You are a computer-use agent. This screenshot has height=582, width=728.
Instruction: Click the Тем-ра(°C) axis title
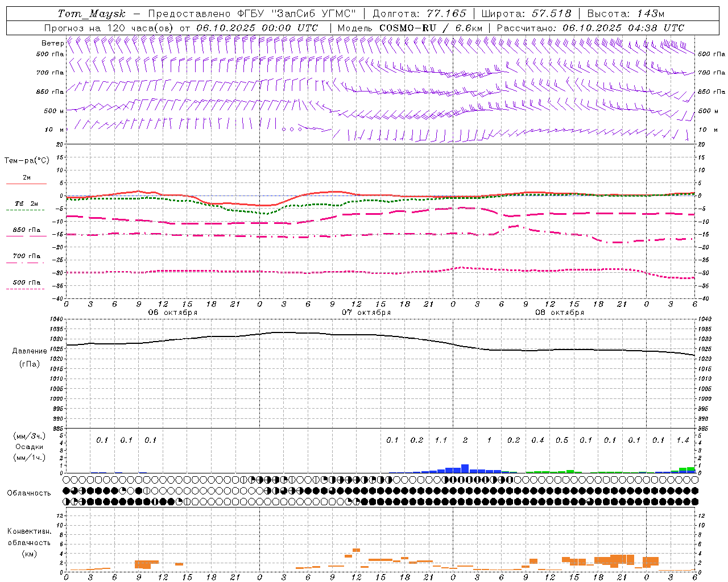pyautogui.click(x=27, y=161)
